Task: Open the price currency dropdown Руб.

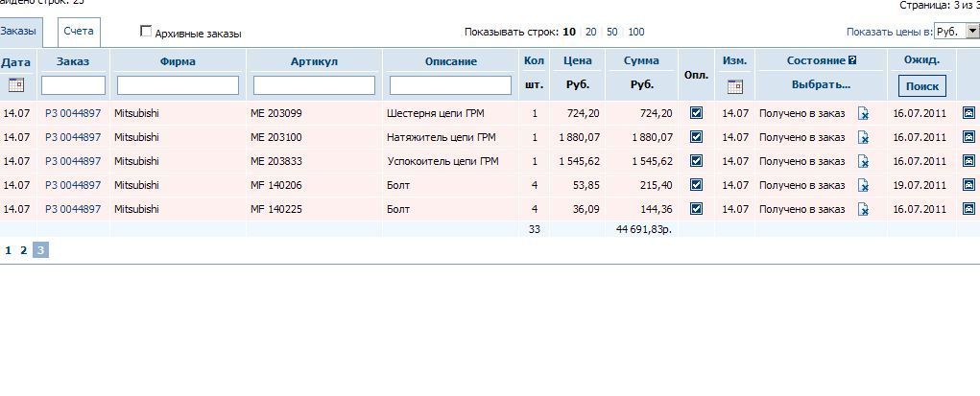Action: click(x=956, y=32)
